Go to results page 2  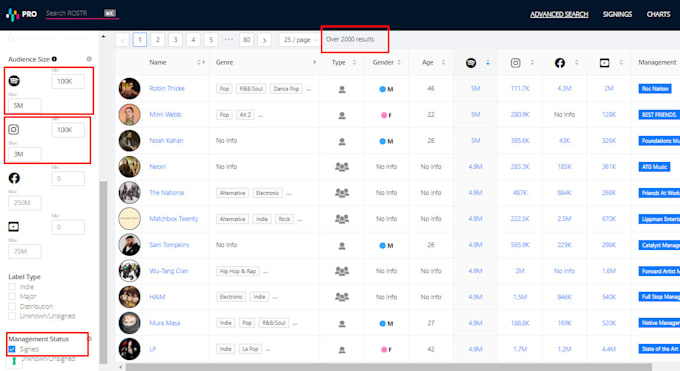coord(157,40)
